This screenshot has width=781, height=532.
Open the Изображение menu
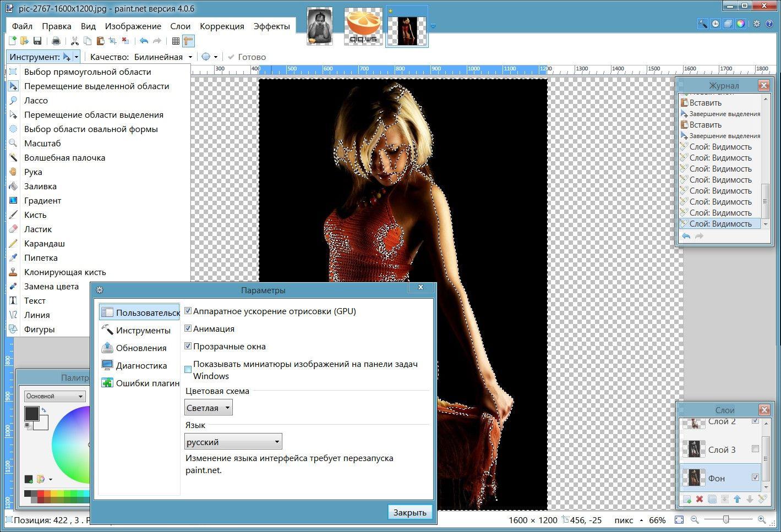(133, 26)
